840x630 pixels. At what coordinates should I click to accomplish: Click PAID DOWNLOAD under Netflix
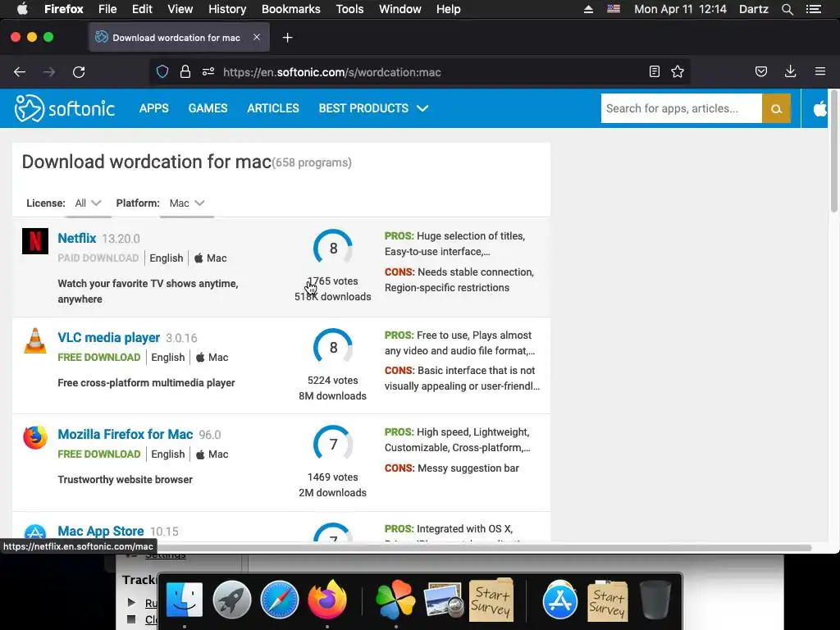[98, 258]
